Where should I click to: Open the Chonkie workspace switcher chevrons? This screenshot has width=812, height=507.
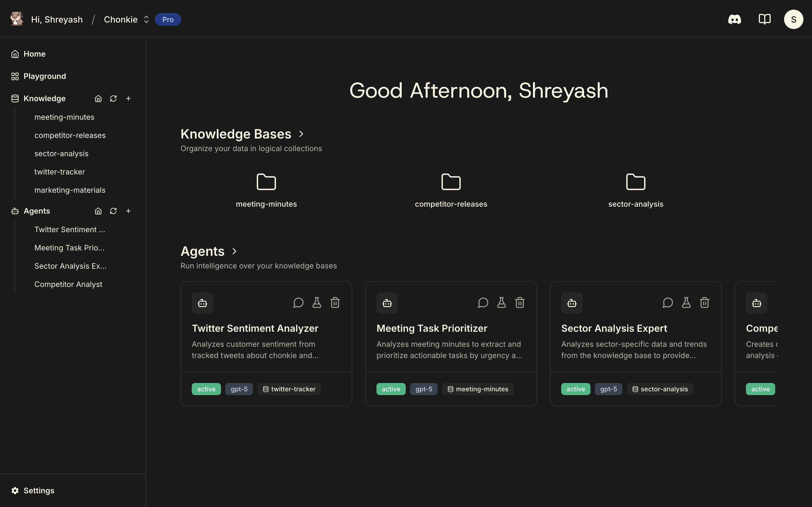146,19
